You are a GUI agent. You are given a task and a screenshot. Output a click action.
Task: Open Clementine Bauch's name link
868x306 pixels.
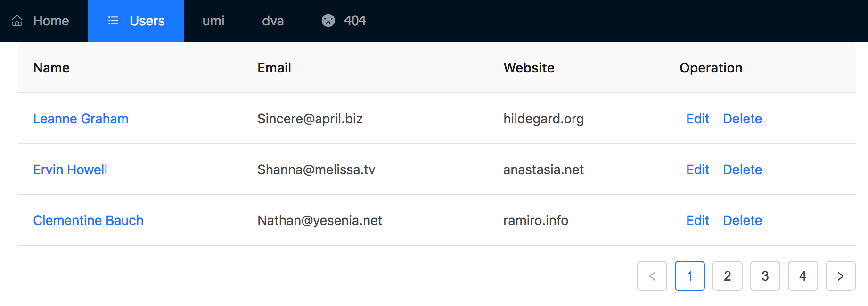point(88,220)
